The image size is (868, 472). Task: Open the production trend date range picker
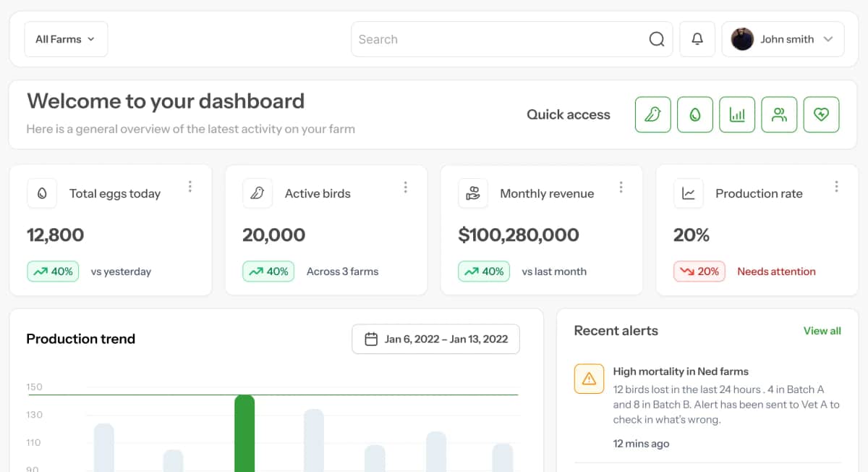[435, 339]
